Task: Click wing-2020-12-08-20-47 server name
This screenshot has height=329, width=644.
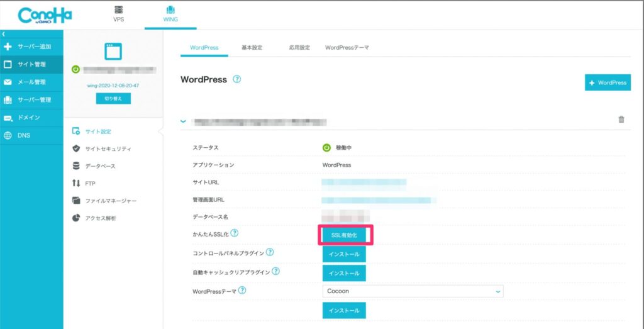Action: tap(113, 86)
